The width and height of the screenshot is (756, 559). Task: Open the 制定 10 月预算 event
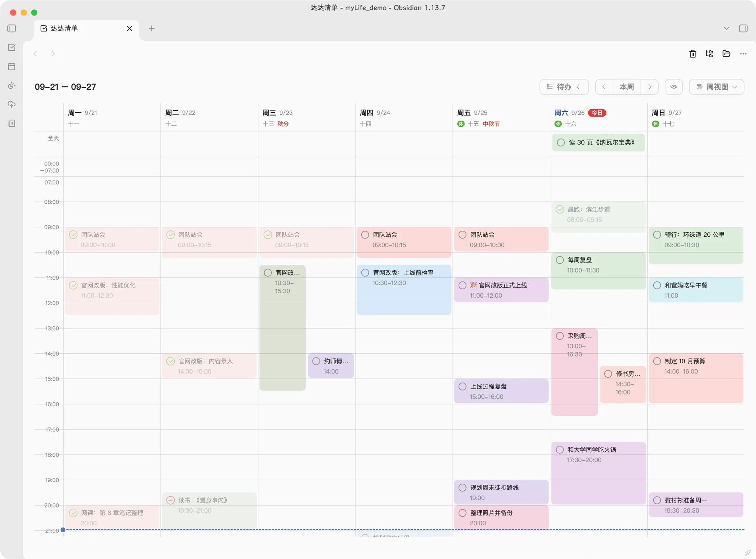coord(696,378)
